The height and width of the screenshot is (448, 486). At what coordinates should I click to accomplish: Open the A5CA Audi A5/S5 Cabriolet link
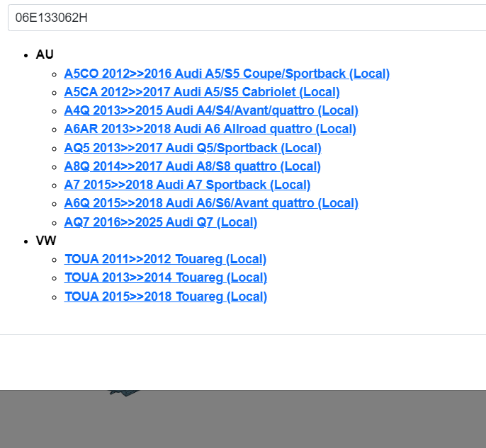[202, 92]
